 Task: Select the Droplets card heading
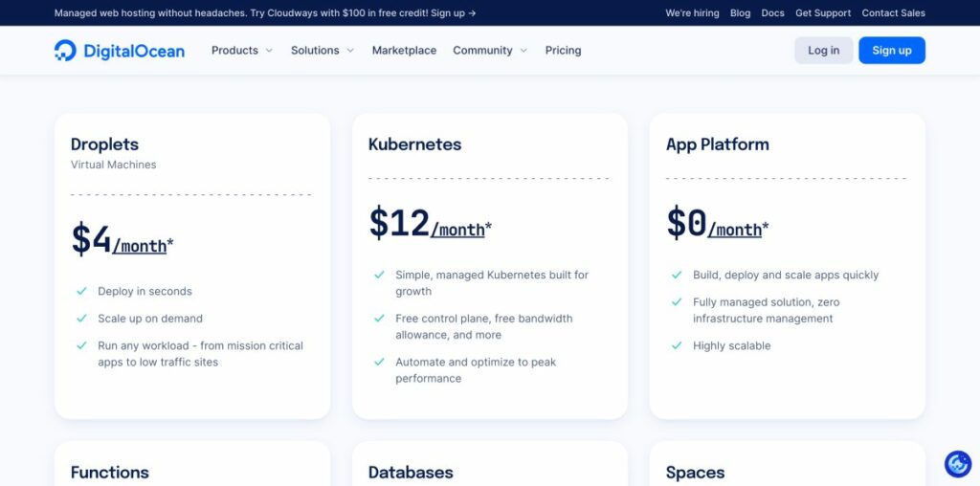tap(104, 144)
